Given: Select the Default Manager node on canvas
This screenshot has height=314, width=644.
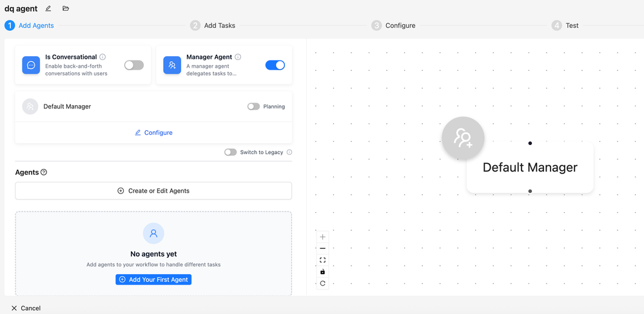Looking at the screenshot, I should [530, 167].
